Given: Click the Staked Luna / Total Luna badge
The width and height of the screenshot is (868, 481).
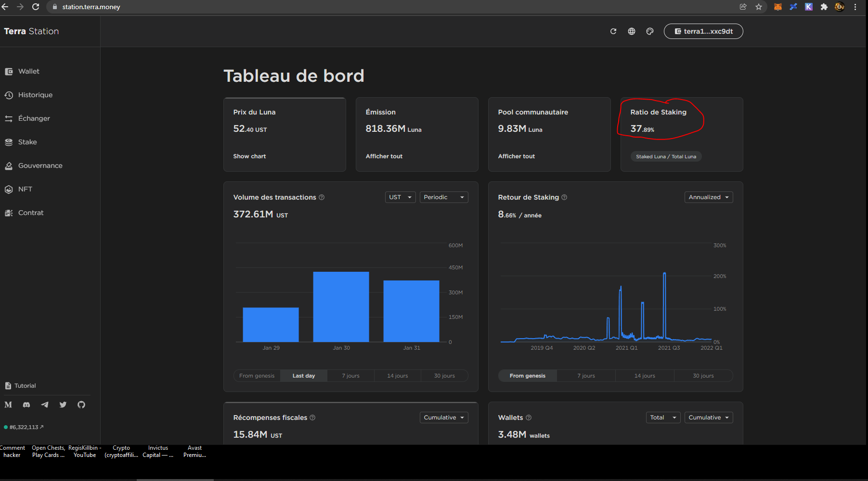Looking at the screenshot, I should tap(666, 156).
